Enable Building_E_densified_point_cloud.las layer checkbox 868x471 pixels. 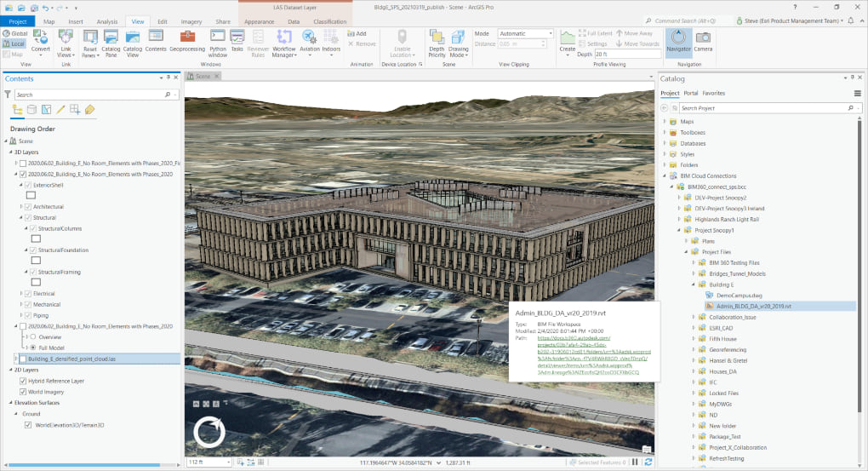(x=23, y=359)
